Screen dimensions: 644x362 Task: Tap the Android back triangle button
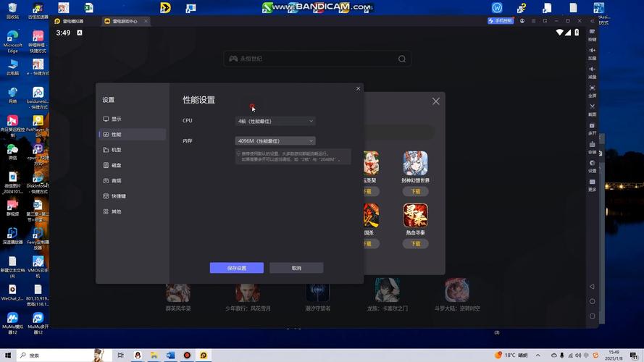593,287
